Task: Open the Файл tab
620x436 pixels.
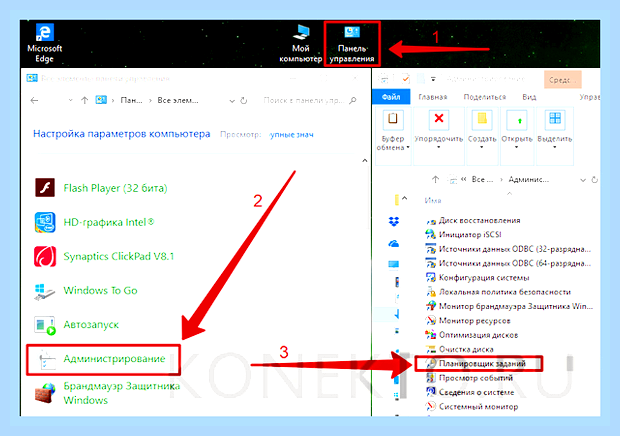Action: coord(391,97)
